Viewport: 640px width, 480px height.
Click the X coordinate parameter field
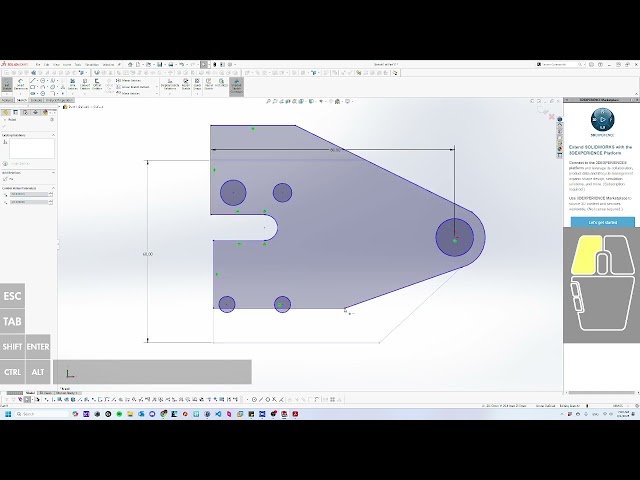tap(29, 194)
